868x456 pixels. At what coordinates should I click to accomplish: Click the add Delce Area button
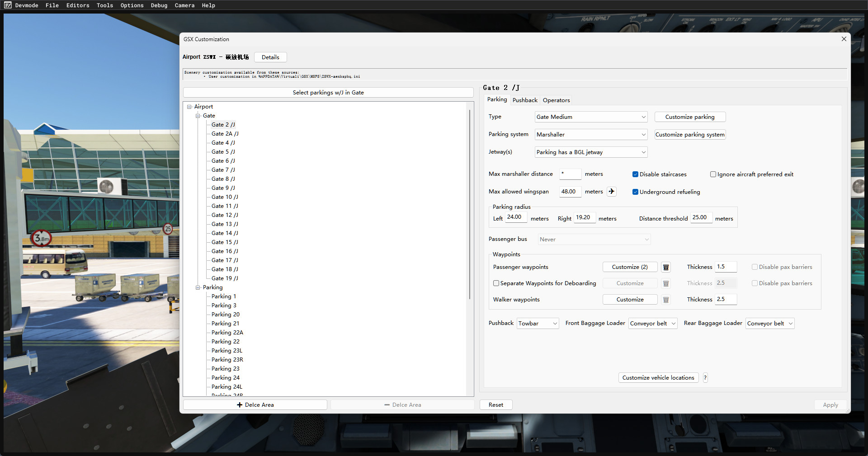tap(255, 405)
